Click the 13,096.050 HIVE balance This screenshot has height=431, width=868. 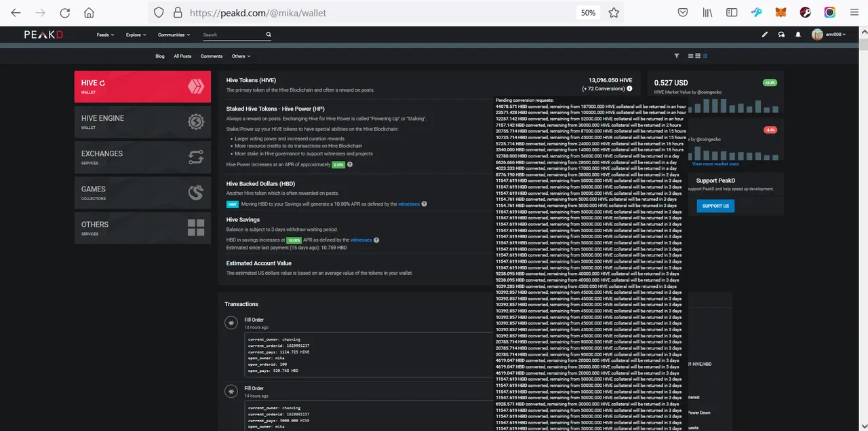(x=610, y=80)
